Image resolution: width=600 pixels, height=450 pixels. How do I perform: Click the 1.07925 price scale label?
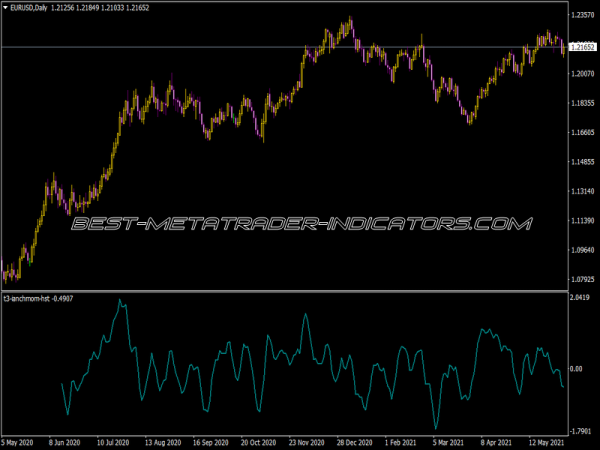[x=583, y=279]
